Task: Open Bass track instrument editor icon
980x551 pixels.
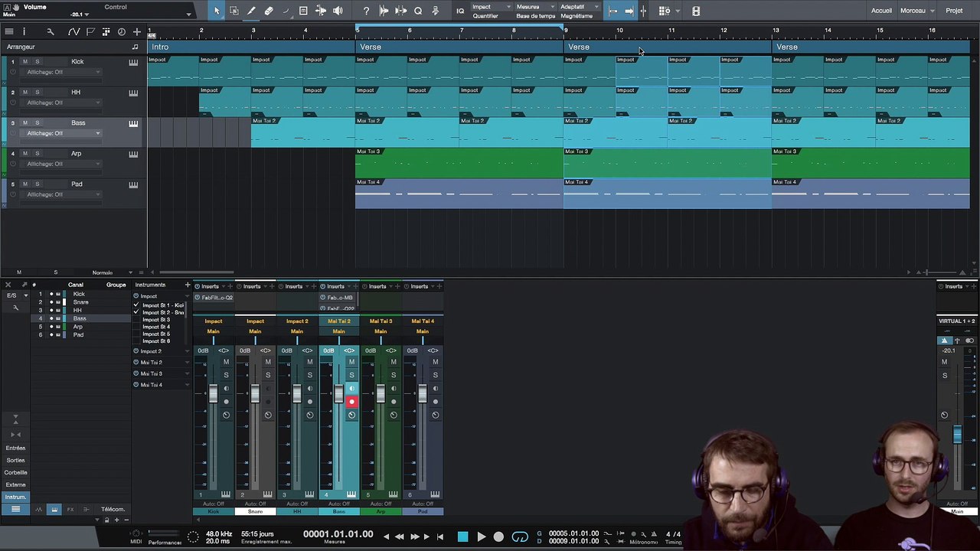Action: coord(133,123)
